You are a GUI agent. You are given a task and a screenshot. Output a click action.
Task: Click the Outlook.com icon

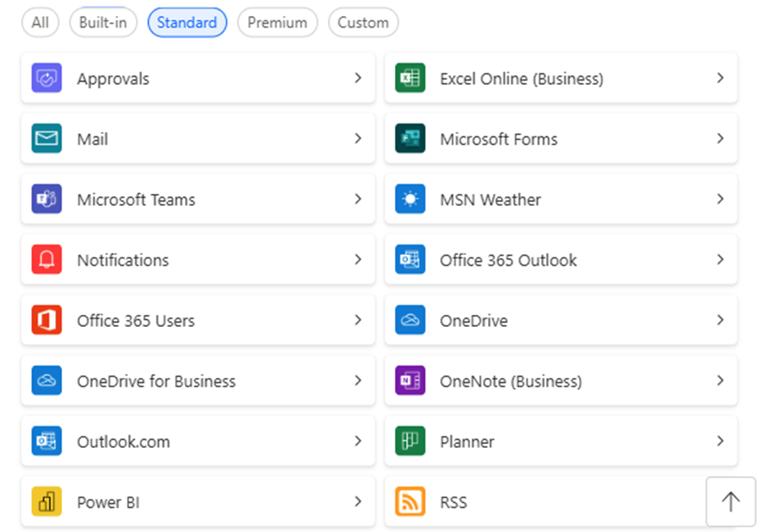point(47,441)
